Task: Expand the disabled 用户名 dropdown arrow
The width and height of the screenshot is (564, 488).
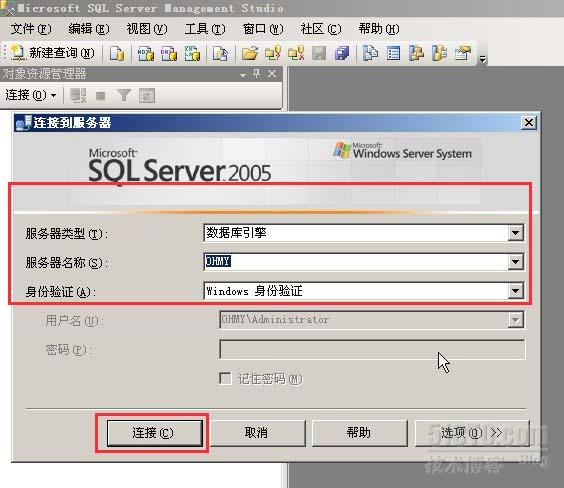Action: (515, 320)
